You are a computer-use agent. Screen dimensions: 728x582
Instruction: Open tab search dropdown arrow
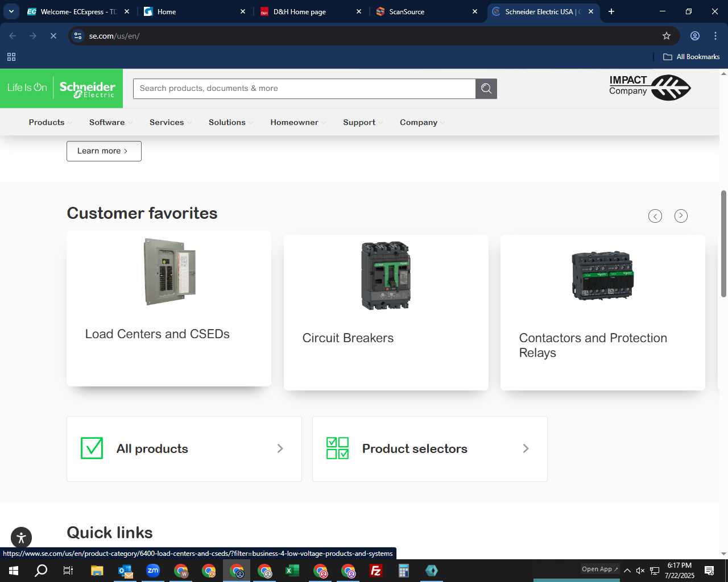pyautogui.click(x=11, y=11)
